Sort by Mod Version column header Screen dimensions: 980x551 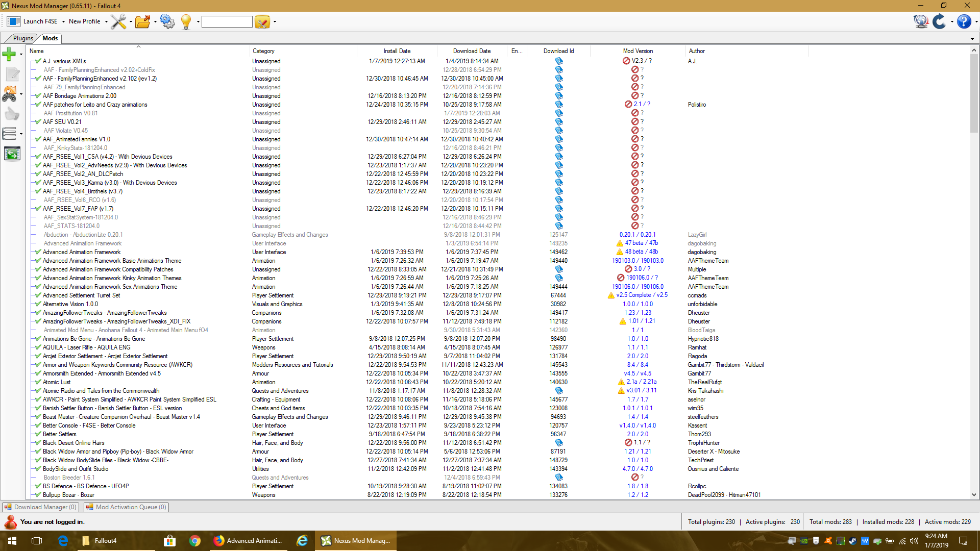point(638,51)
